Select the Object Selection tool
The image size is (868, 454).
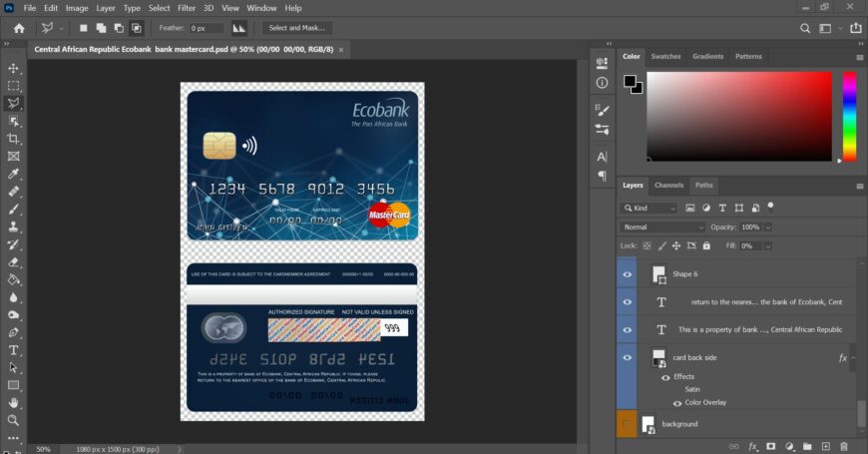click(x=13, y=121)
